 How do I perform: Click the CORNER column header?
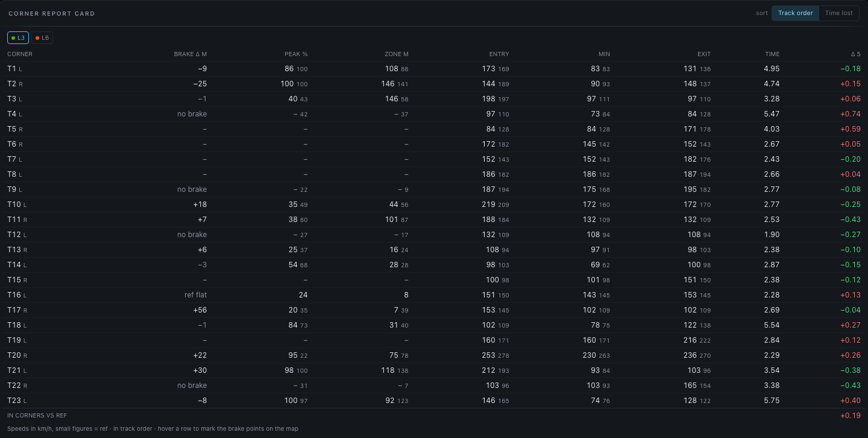point(20,54)
